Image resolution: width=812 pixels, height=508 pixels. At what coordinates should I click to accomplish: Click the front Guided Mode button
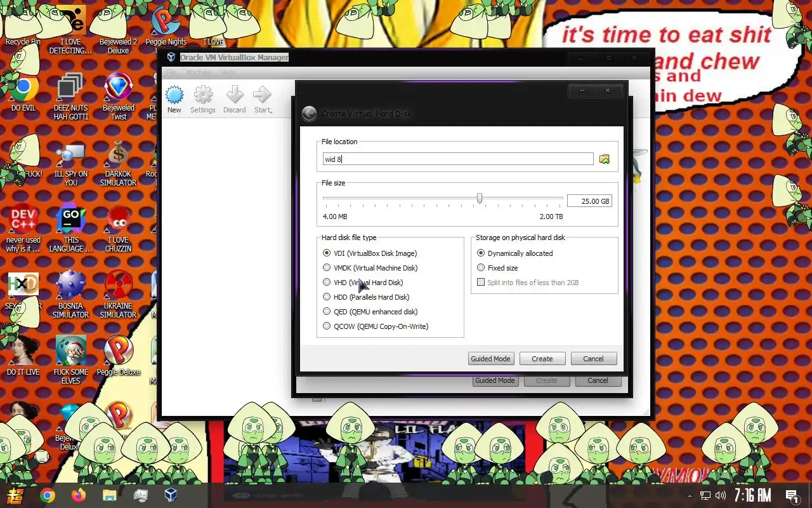point(490,359)
